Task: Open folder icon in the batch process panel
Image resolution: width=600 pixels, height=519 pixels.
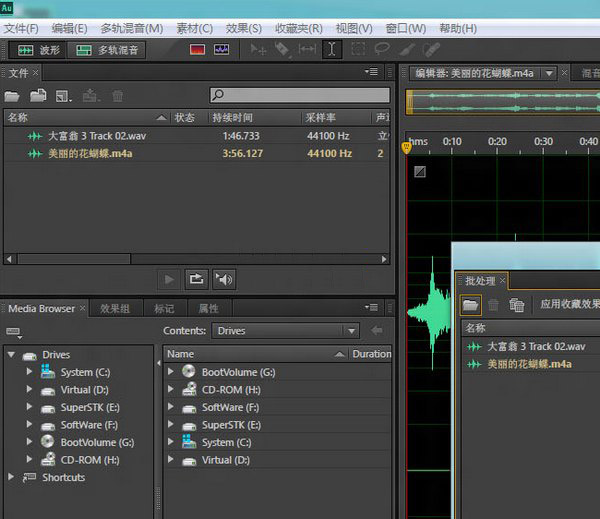Action: pyautogui.click(x=470, y=304)
